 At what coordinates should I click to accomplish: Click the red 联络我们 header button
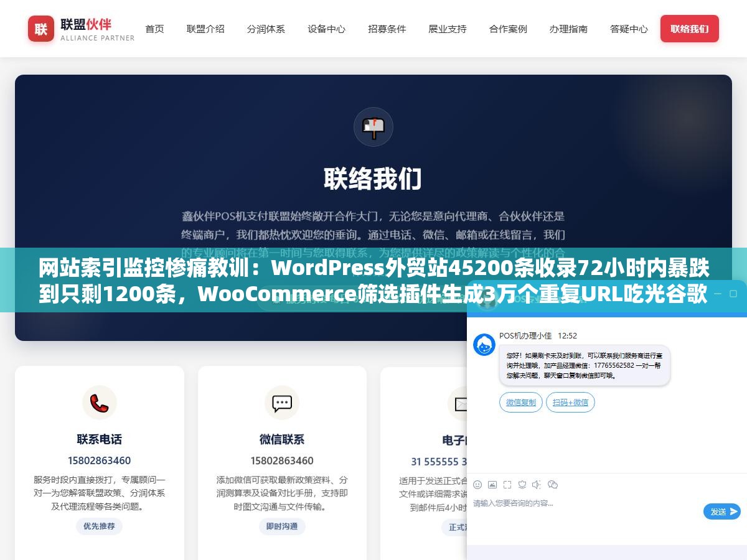[x=690, y=29]
